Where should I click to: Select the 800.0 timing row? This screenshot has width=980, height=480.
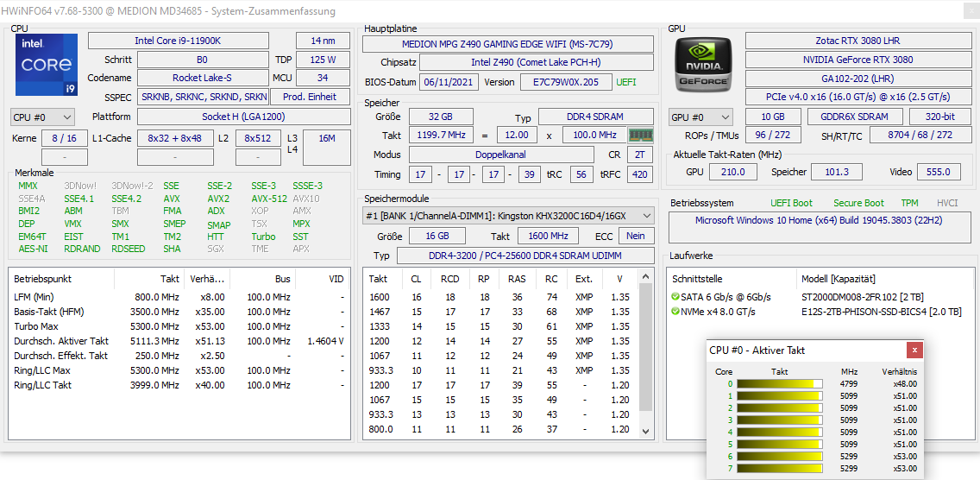tap(502, 429)
